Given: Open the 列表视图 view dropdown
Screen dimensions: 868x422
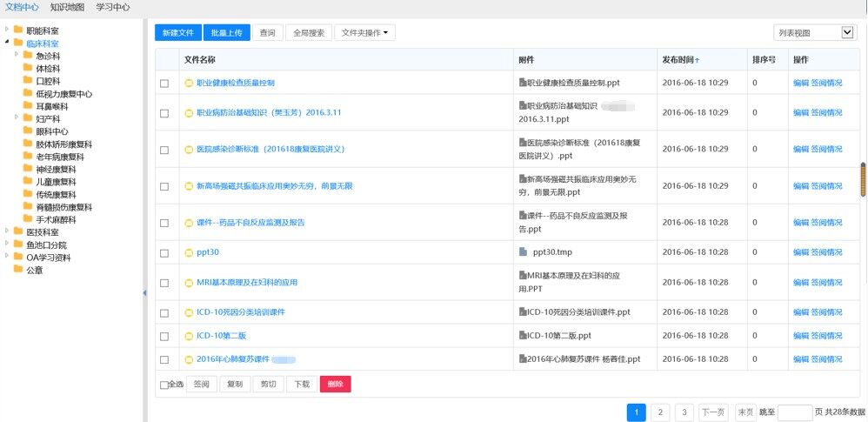Looking at the screenshot, I should point(815,33).
